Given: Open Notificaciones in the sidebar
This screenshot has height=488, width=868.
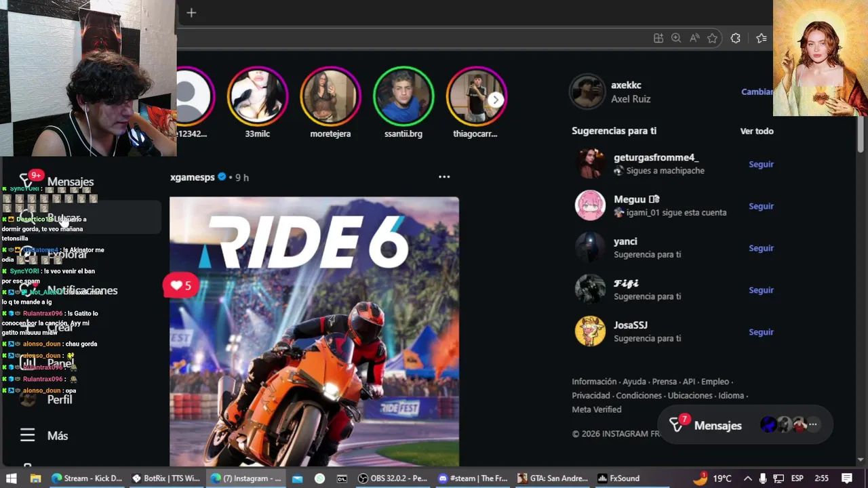Looking at the screenshot, I should point(82,290).
